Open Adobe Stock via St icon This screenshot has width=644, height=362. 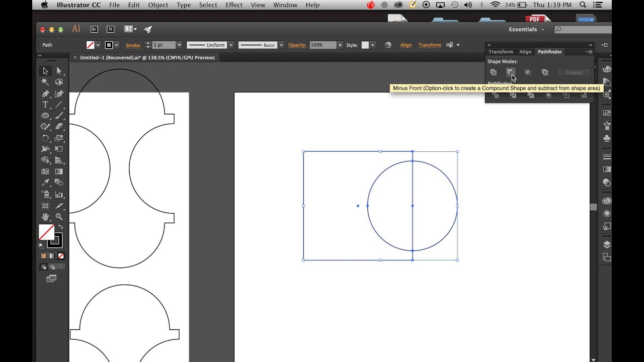coord(111,29)
